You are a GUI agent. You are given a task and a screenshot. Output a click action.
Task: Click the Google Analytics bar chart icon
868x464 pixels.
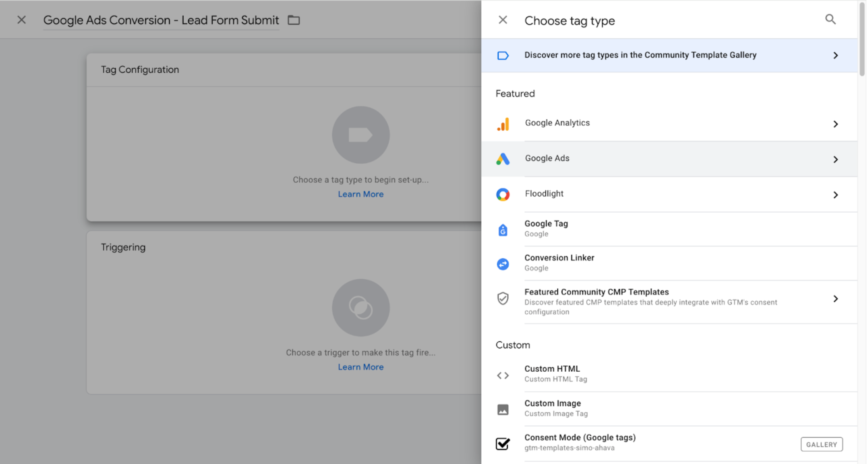point(503,124)
